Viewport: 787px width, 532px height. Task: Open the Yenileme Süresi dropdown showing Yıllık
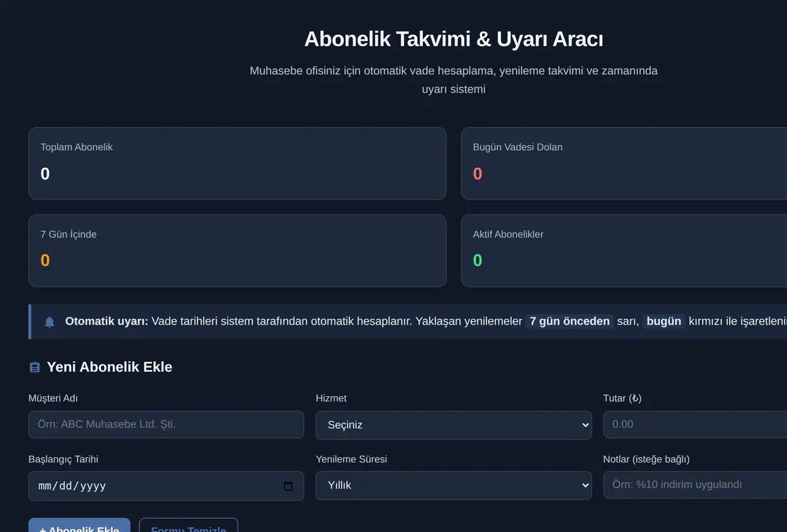pos(453,485)
